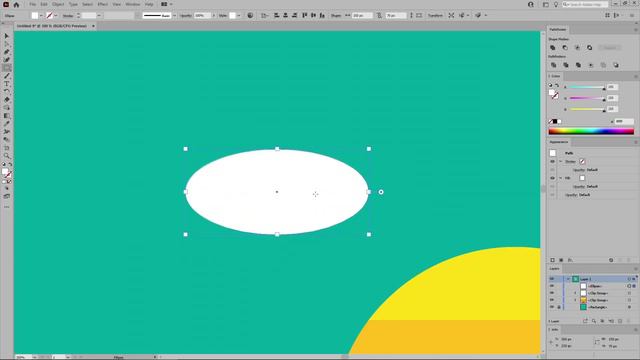The image size is (640, 360).
Task: Toggle lock on the Rectangle item
Action: tap(559, 307)
